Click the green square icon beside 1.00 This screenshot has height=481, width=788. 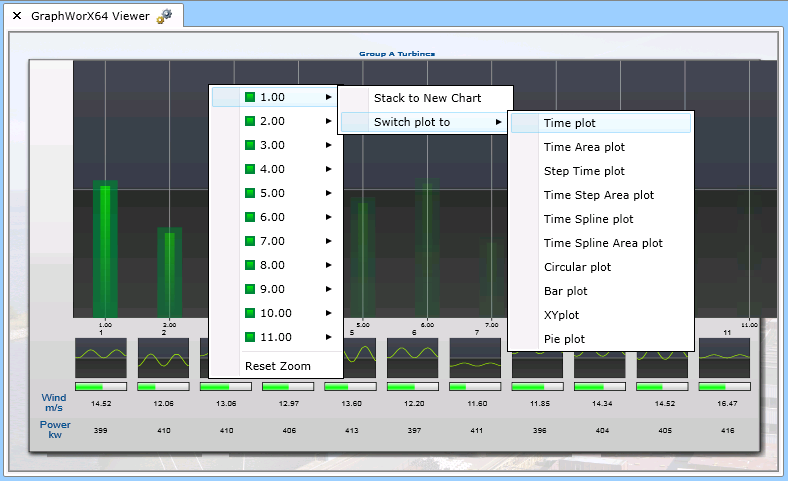(251, 97)
